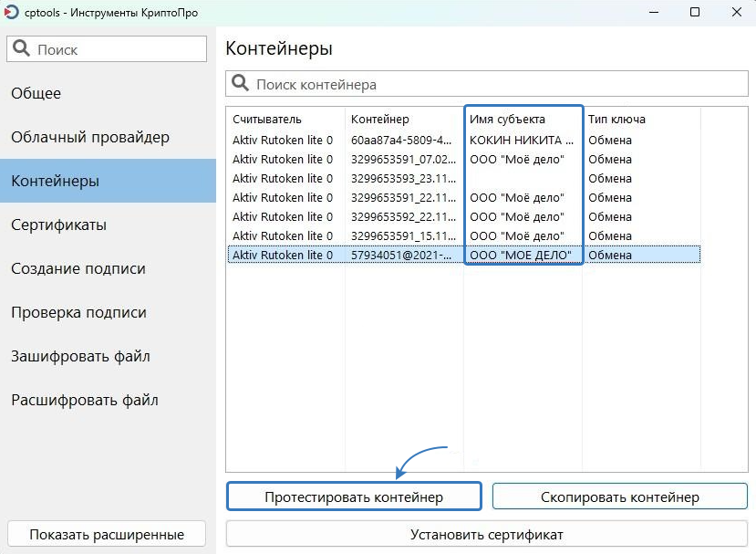Sort by Считыватель column header
The width and height of the screenshot is (756, 554).
(267, 120)
